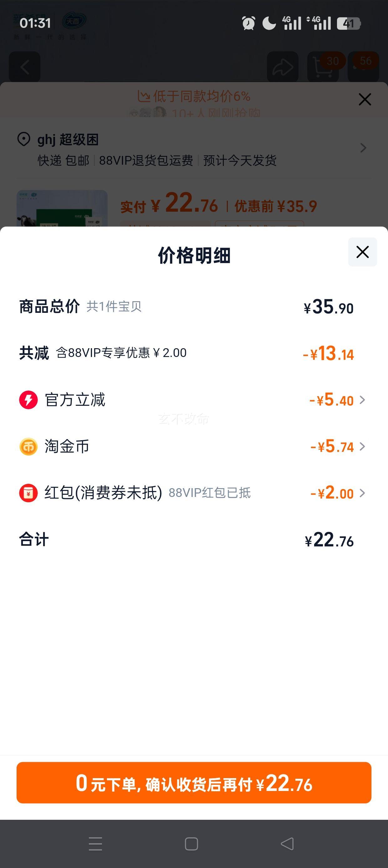Open shopping cart with badge 30
Screen dimensions: 388x868
(323, 67)
